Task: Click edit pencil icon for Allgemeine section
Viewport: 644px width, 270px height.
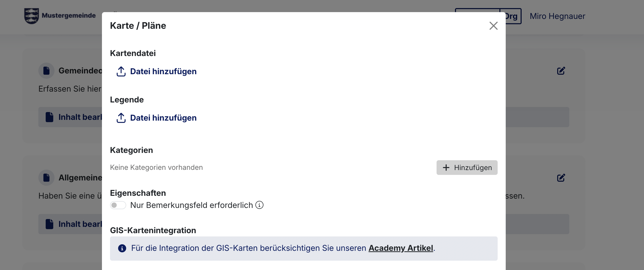Action: click(x=561, y=178)
